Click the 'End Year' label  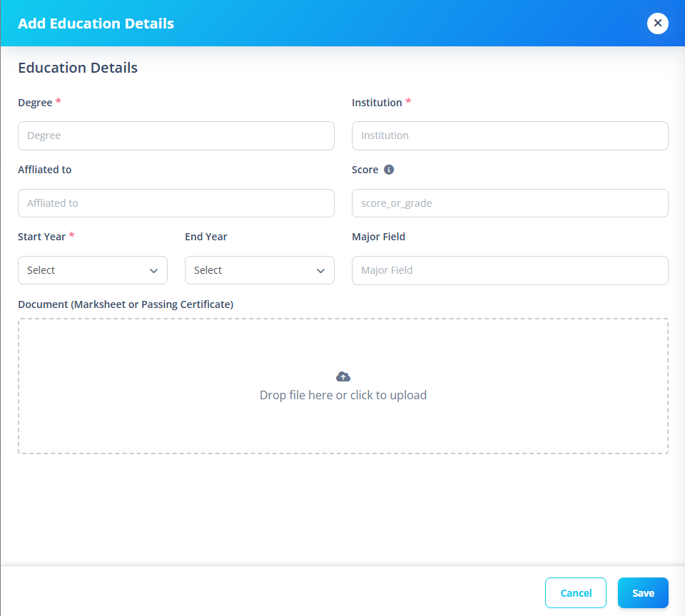(x=205, y=237)
